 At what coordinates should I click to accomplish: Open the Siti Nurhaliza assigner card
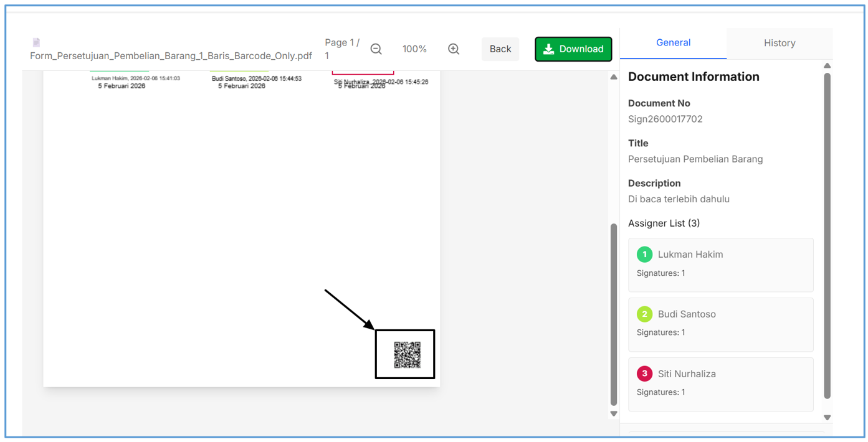pyautogui.click(x=720, y=384)
